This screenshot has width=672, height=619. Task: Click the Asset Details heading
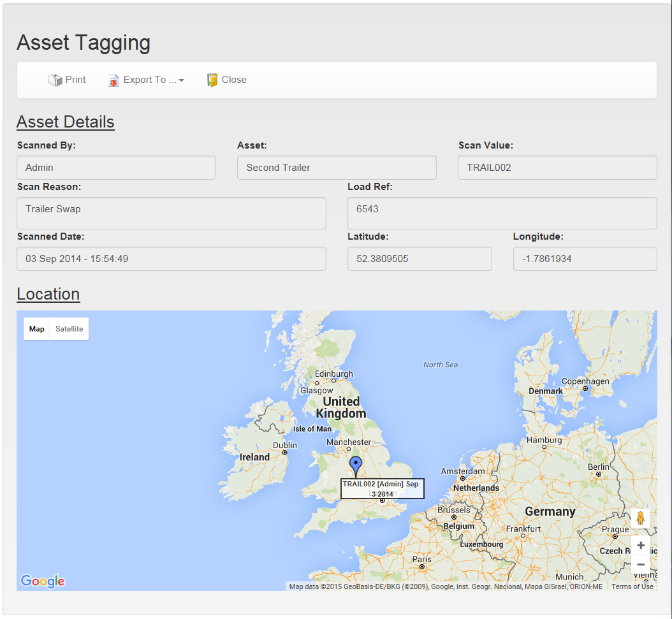[x=66, y=122]
